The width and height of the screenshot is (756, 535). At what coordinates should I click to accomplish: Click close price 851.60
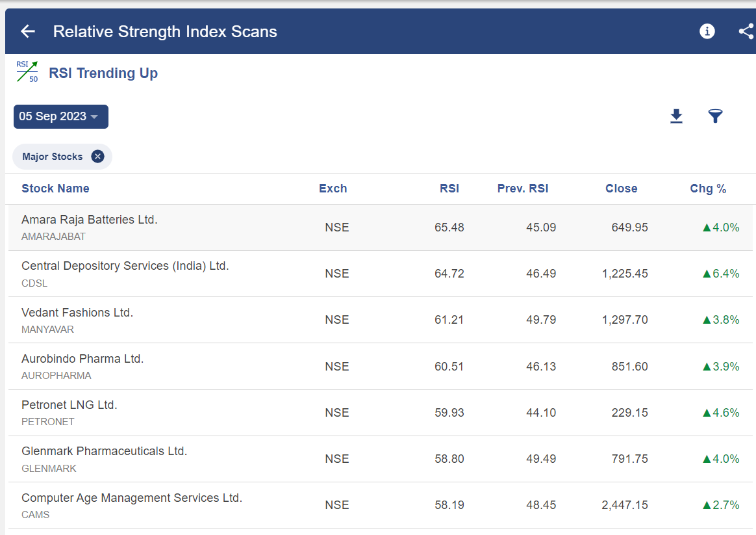[630, 367]
